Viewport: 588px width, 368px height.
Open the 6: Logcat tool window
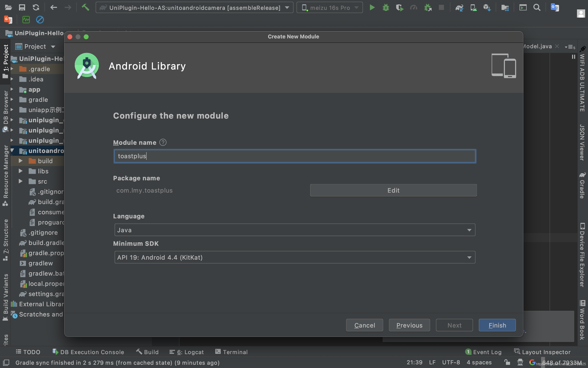point(187,352)
